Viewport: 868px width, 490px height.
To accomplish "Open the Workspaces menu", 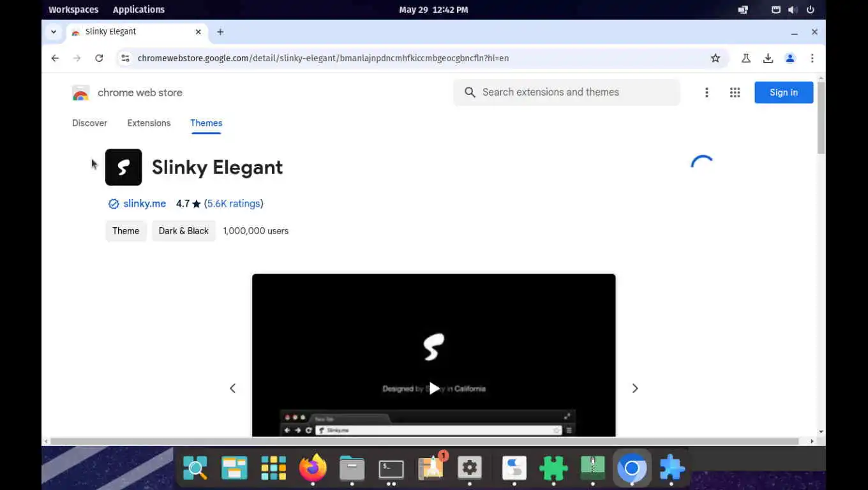I will point(73,10).
